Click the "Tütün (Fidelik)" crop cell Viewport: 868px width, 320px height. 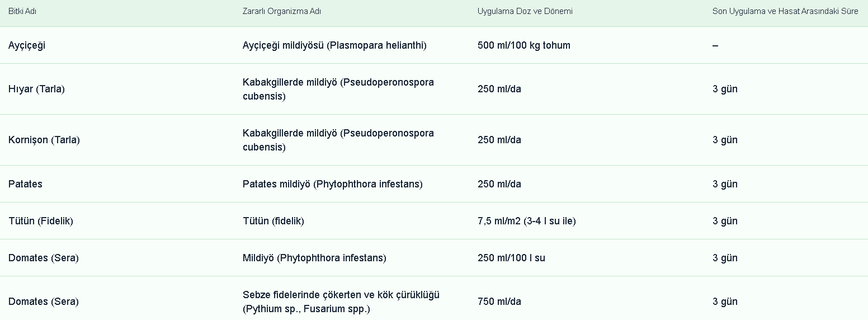click(x=41, y=221)
